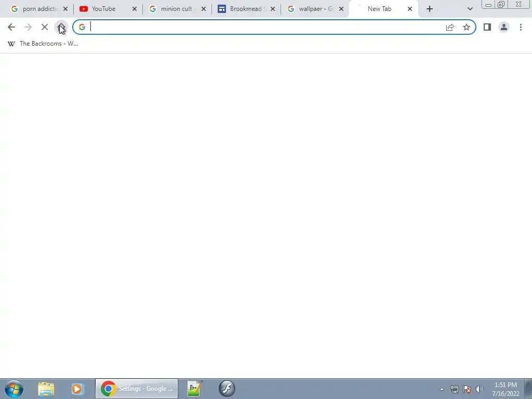Screen dimensions: 532x399
Task: Close the wallpaer tab
Action: pos(341,9)
